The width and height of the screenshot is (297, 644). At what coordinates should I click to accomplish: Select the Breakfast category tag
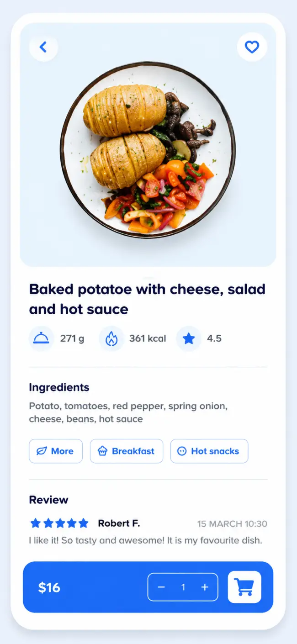pos(127,451)
